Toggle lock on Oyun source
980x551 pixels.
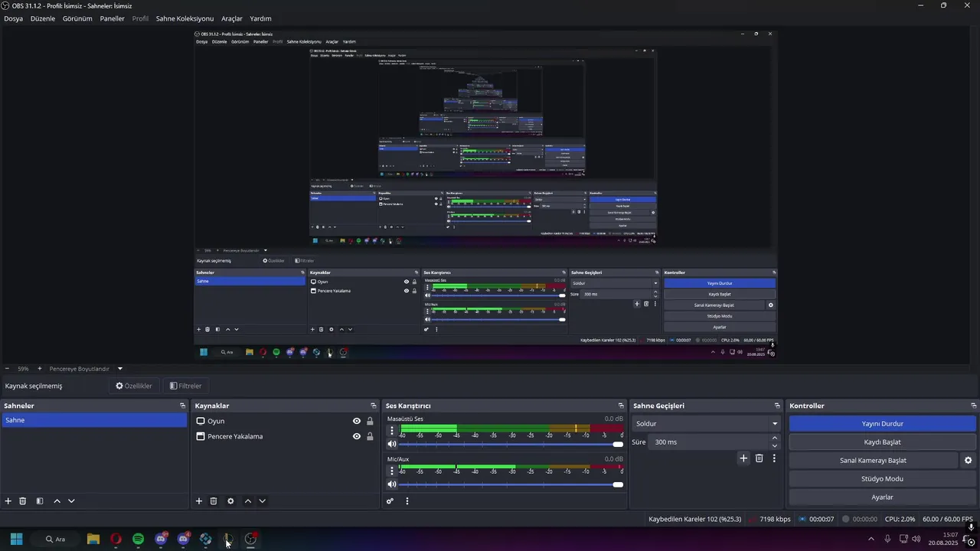[370, 421]
